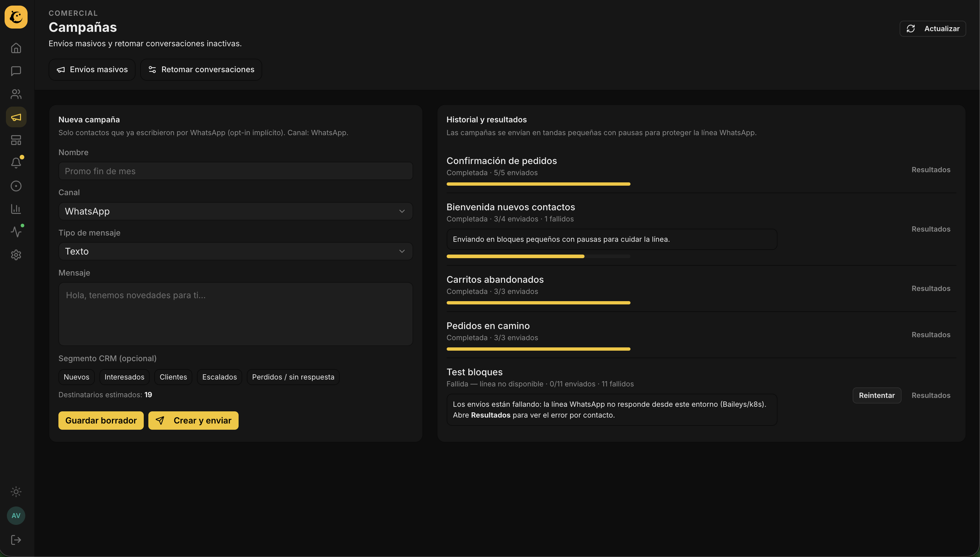Open the Tipo de mensaje dropdown

click(236, 251)
